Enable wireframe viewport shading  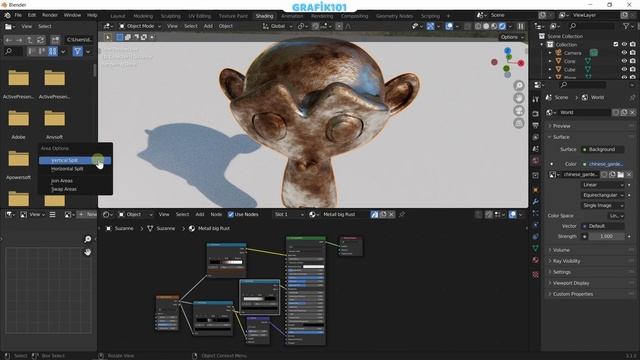[478, 26]
